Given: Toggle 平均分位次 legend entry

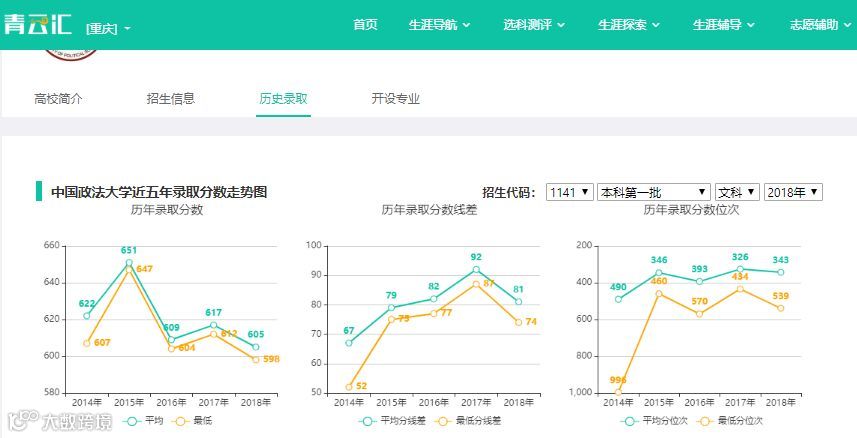Looking at the screenshot, I should (654, 421).
